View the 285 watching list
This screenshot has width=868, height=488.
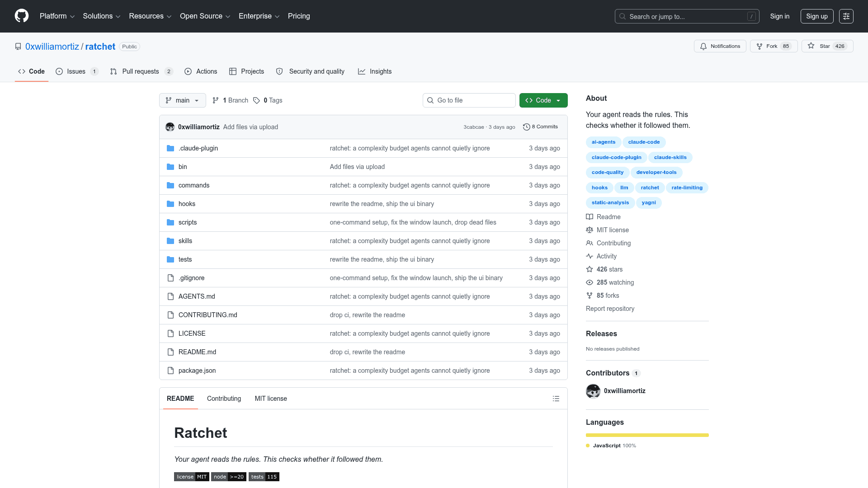[610, 282]
